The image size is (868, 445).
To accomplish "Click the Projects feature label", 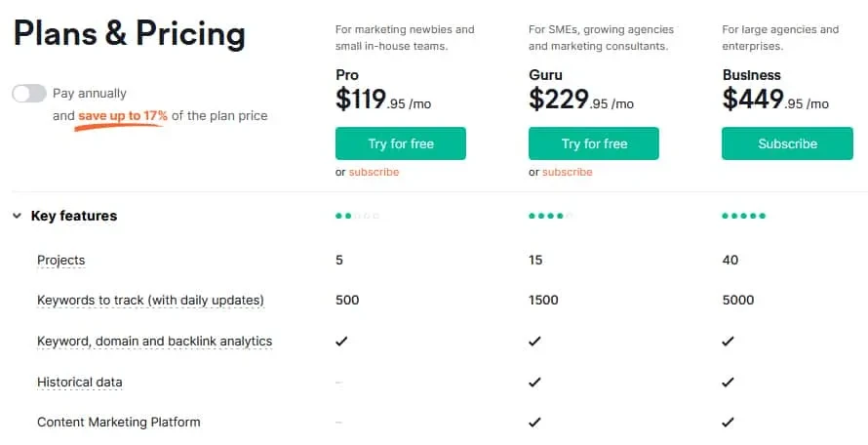I will (x=60, y=260).
